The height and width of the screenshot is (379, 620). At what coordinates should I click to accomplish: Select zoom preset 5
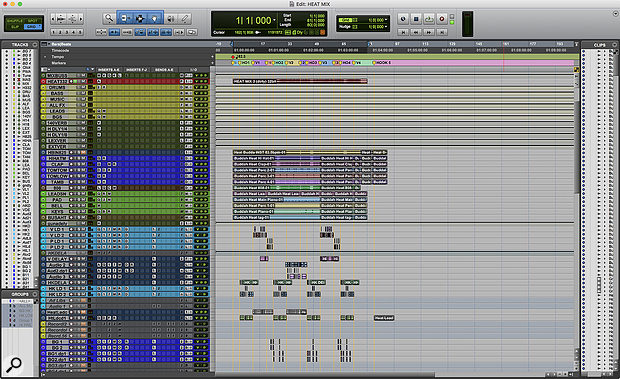point(80,32)
